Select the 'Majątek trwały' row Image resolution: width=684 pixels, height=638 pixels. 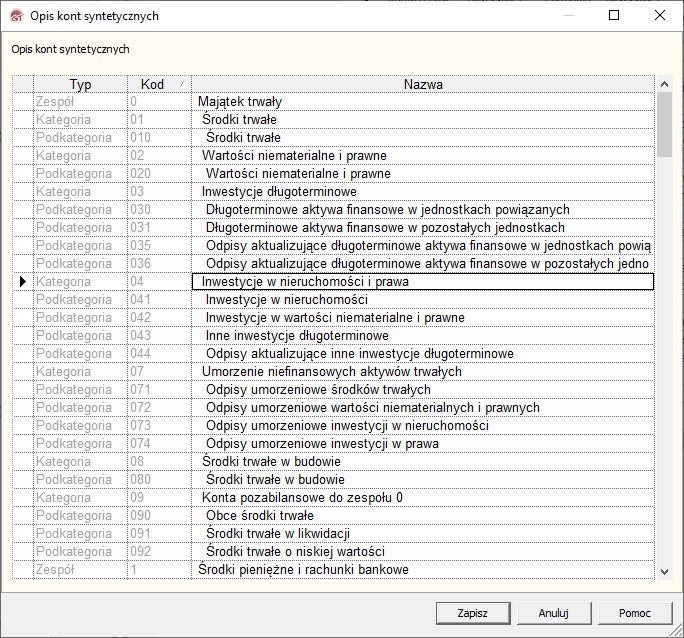pyautogui.click(x=240, y=102)
